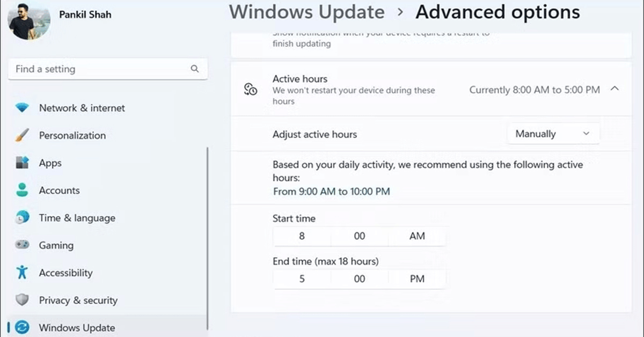Viewport: 644px width, 337px height.
Task: Open the Start time AM/PM selector
Action: [x=418, y=236]
